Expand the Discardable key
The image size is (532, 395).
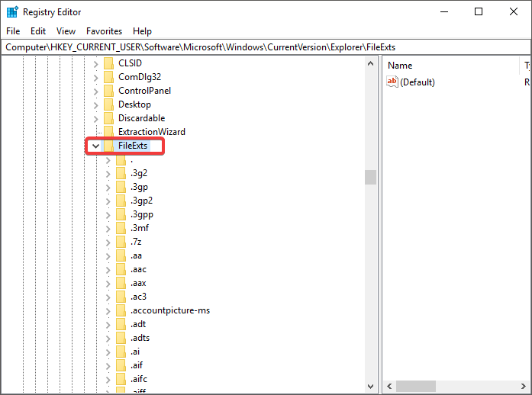click(x=95, y=118)
